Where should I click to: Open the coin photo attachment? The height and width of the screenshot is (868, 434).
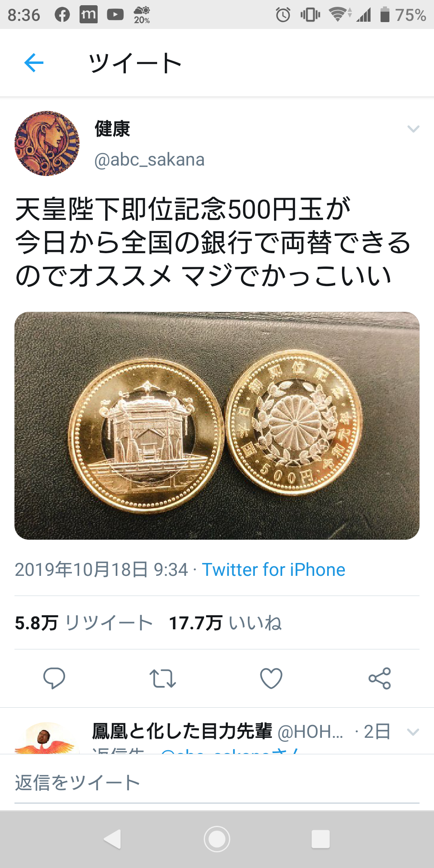[217, 426]
